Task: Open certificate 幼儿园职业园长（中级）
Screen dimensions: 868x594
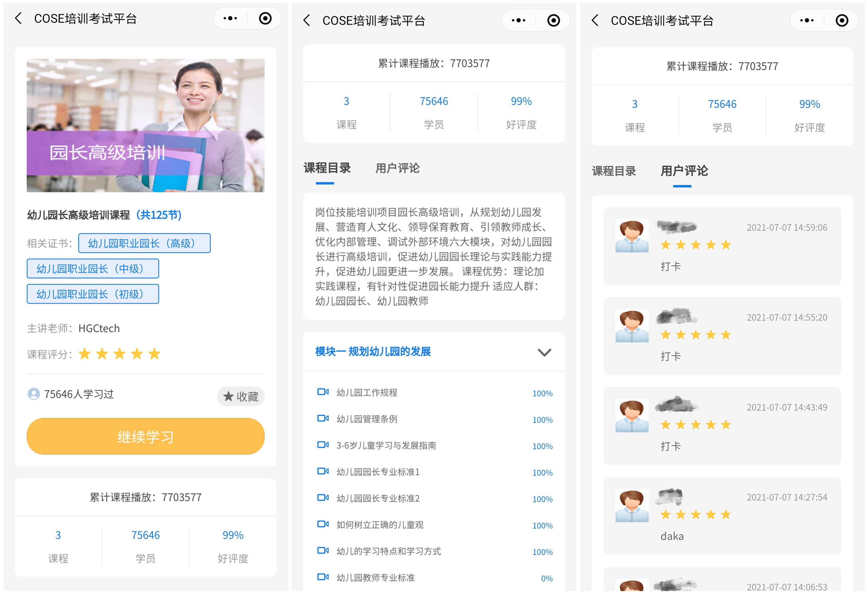Action: (x=93, y=268)
